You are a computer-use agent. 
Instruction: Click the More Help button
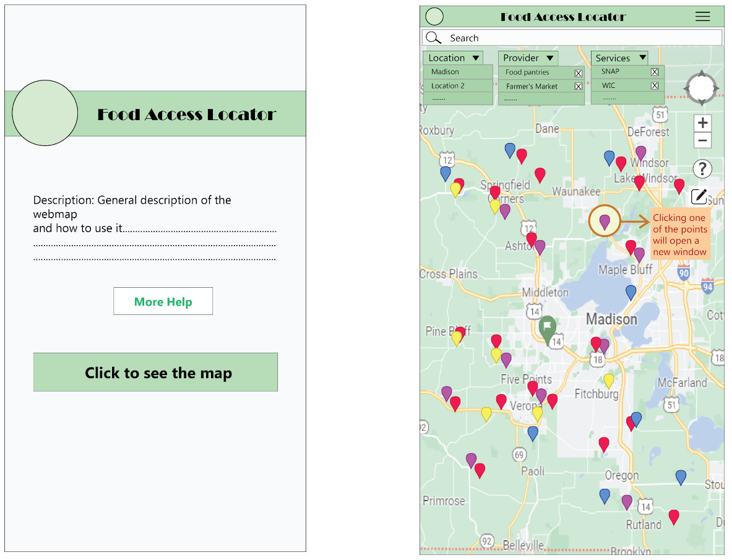(163, 301)
